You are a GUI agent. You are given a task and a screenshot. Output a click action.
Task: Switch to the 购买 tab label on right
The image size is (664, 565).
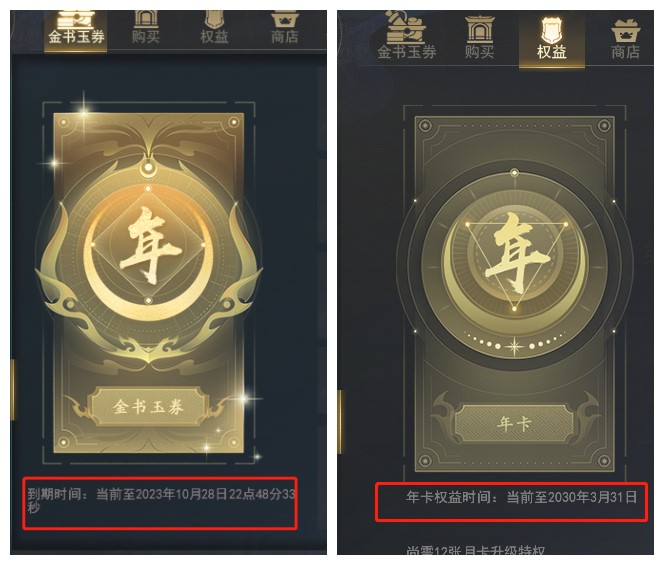tap(479, 52)
